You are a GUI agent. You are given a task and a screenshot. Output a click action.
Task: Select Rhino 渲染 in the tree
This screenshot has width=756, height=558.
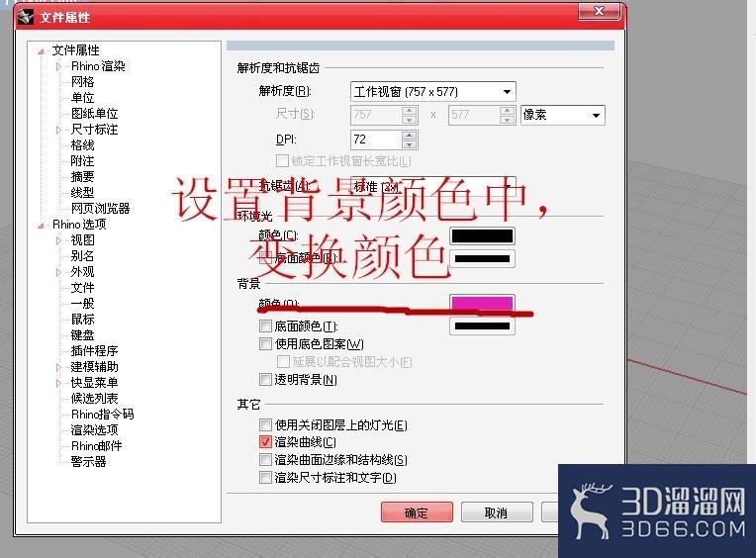point(98,66)
